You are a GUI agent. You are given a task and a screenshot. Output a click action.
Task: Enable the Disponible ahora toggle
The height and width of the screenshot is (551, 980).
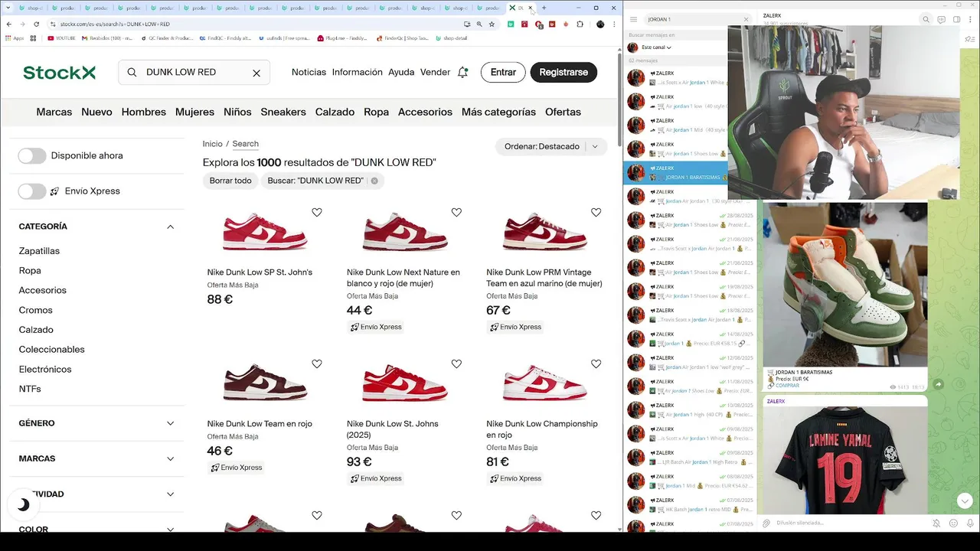(x=32, y=155)
